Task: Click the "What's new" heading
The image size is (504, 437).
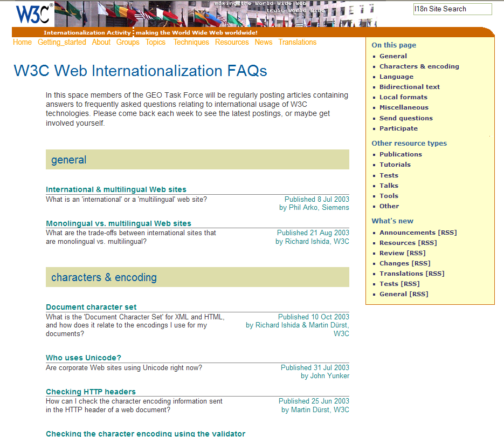Action: point(392,221)
